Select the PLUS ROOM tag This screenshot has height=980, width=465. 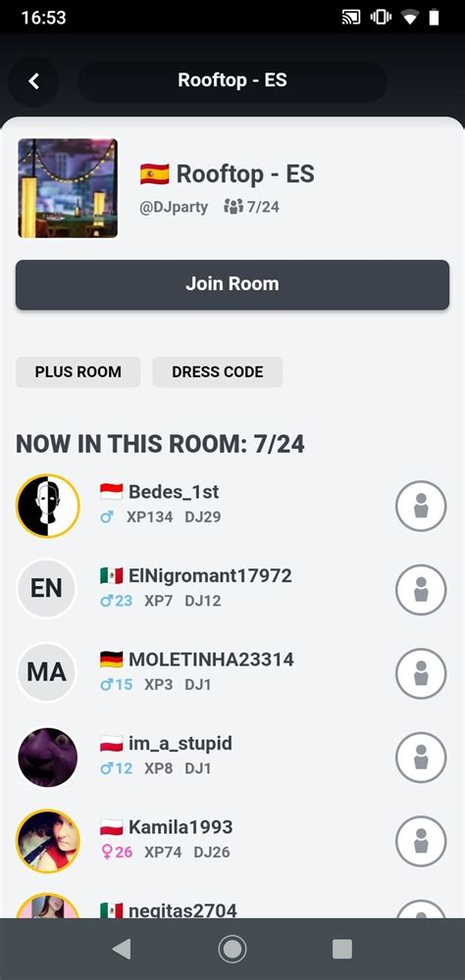pyautogui.click(x=78, y=371)
